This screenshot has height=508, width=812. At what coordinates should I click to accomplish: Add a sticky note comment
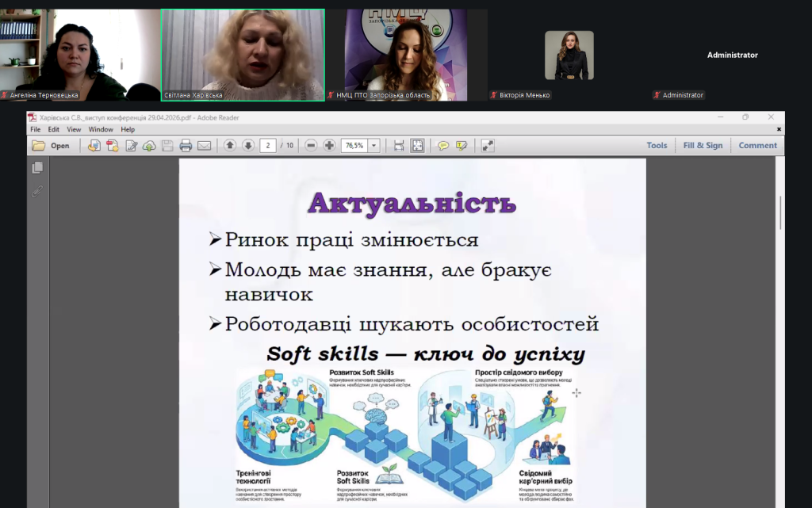(443, 146)
